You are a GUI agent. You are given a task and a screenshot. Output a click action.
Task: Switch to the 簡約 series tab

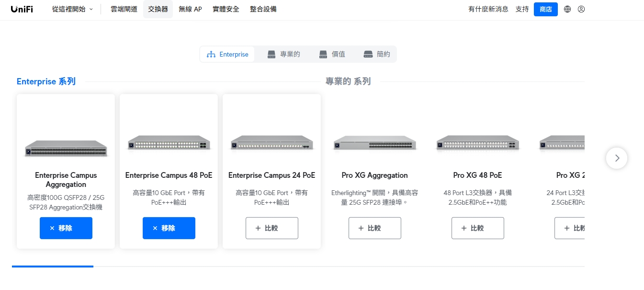click(377, 55)
